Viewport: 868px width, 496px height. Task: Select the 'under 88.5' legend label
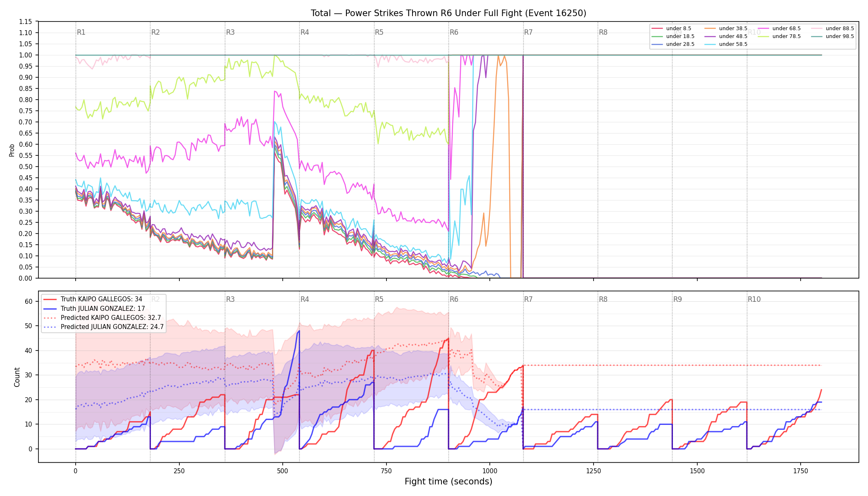coord(839,29)
